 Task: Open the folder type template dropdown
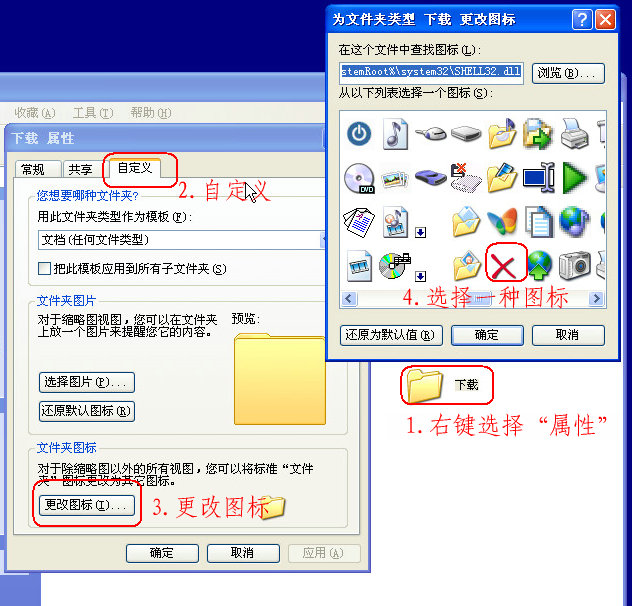click(181, 240)
